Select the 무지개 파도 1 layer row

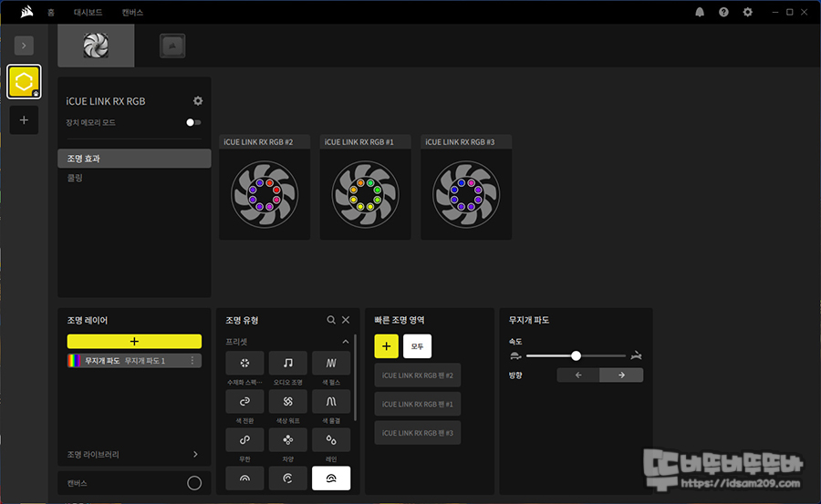134,361
